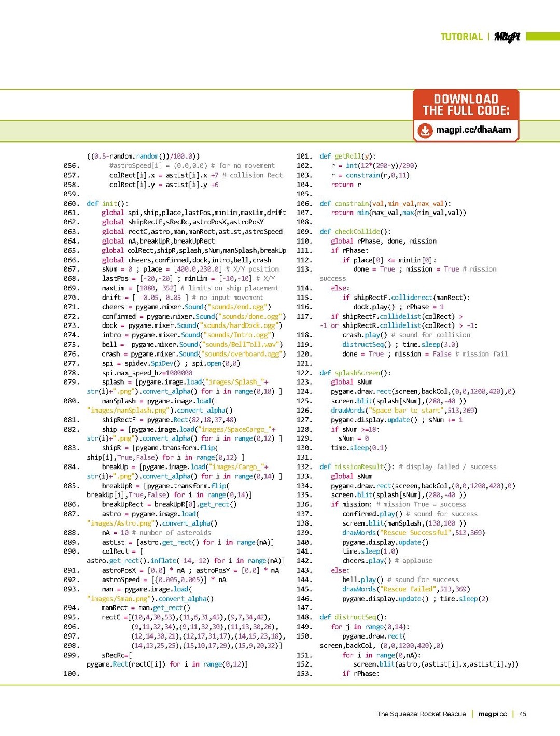Click the def distructSeq() definition
The width and height of the screenshot is (560, 736).
[353, 617]
